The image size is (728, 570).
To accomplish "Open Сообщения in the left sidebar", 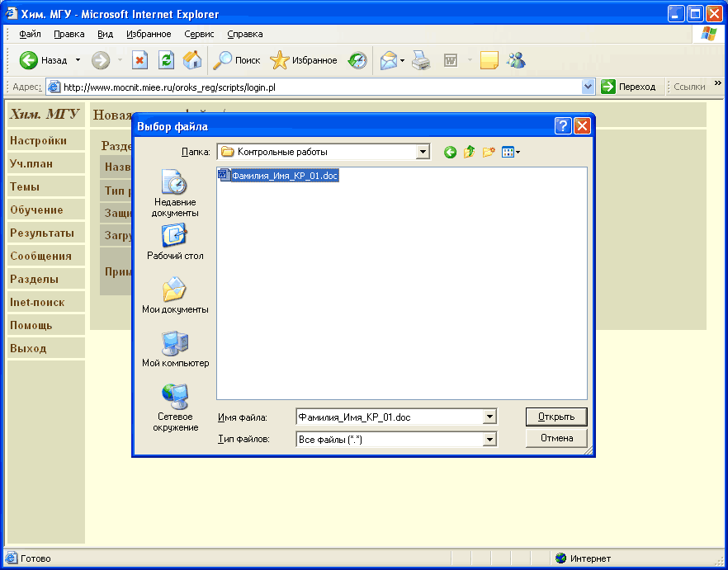I will [x=46, y=257].
